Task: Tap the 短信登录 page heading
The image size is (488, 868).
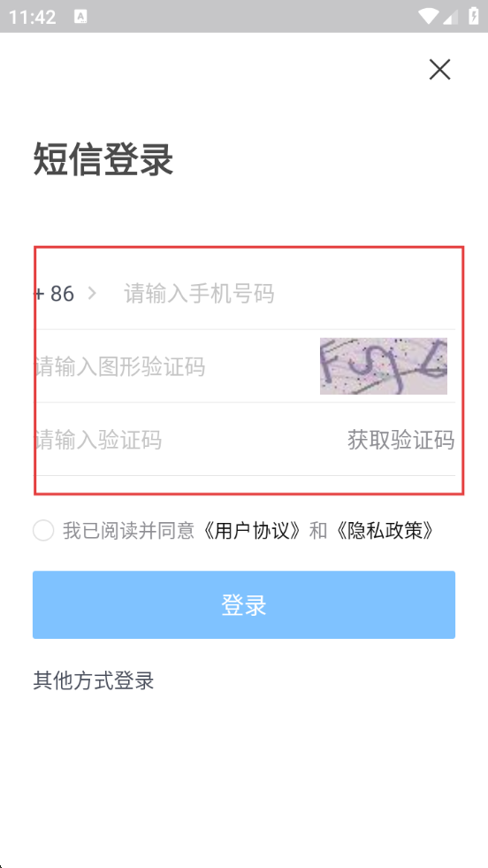Action: pyautogui.click(x=103, y=159)
